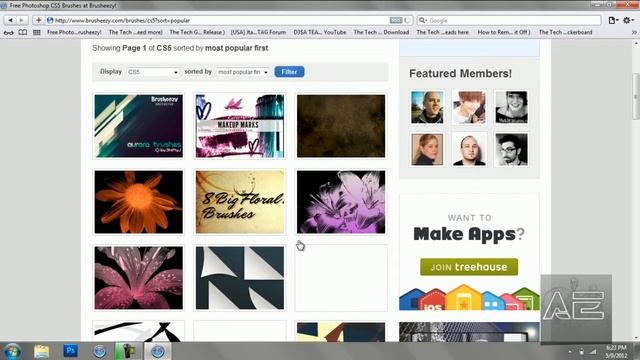Screen dimensions: 640x360
Task: Select the black-and-white woman member photo
Action: [511, 107]
